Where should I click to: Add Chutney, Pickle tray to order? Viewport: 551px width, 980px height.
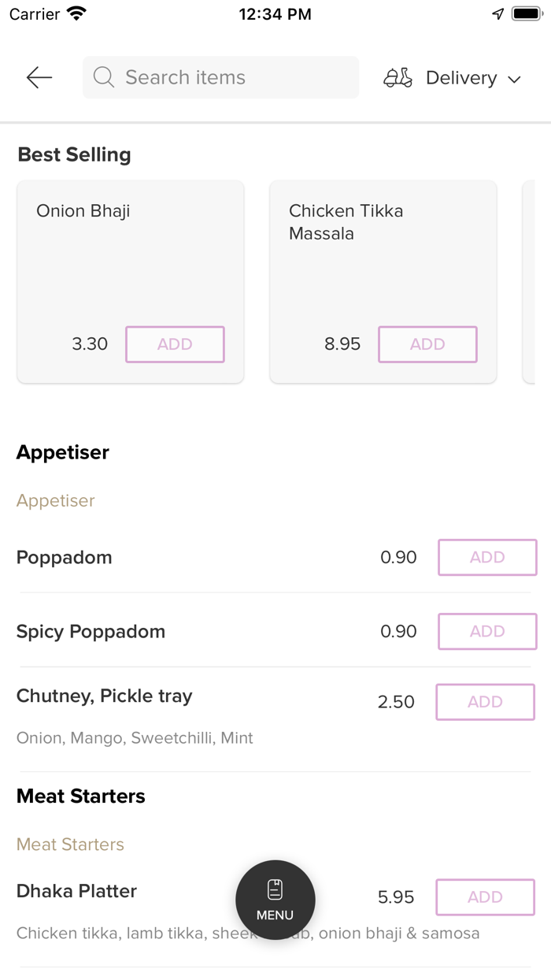(x=485, y=702)
